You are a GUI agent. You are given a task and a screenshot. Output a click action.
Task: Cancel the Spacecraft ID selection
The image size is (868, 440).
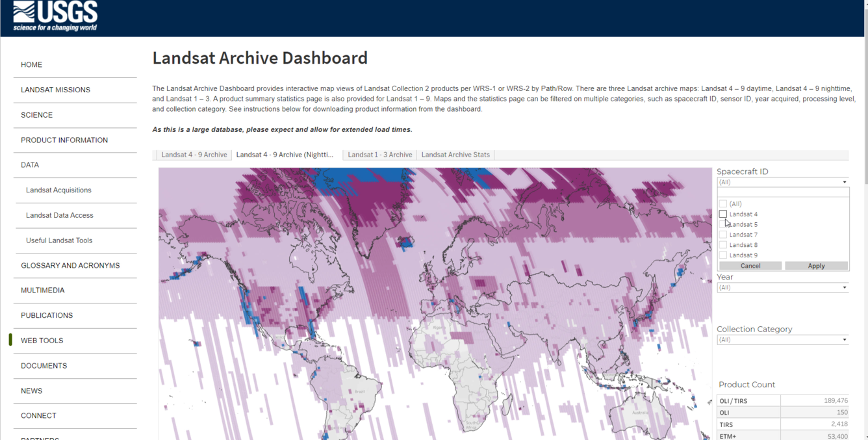[750, 266]
